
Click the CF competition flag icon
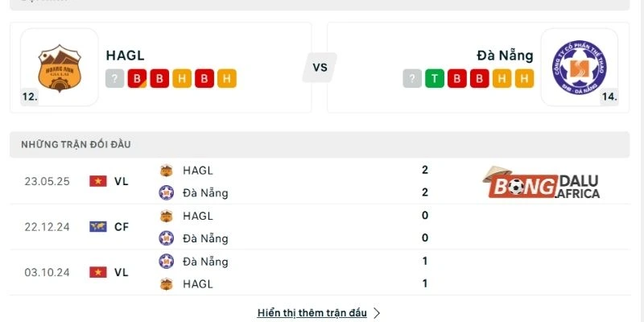point(98,227)
